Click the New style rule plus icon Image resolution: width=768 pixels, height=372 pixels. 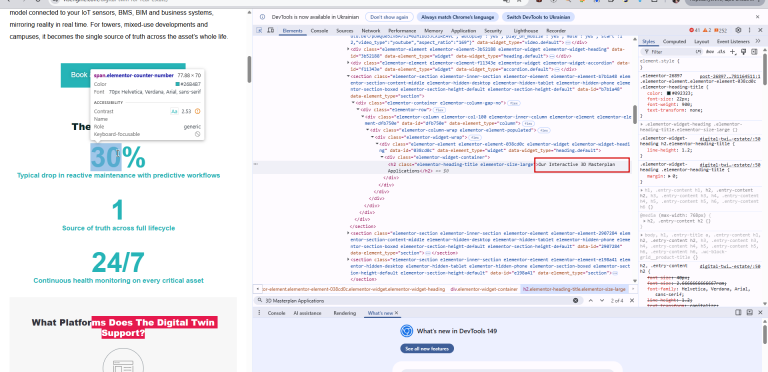coord(733,51)
